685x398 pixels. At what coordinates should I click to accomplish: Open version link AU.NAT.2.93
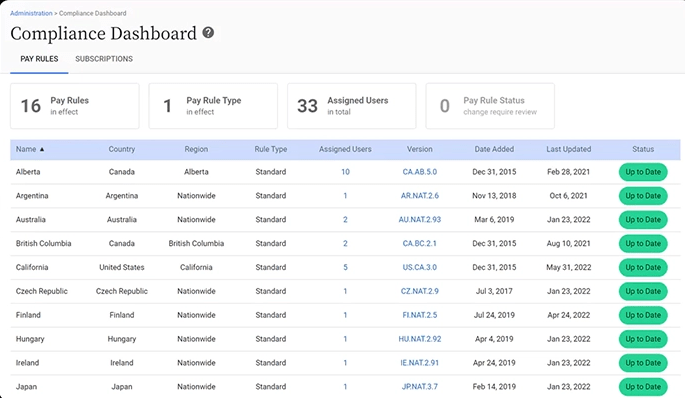[x=419, y=219]
